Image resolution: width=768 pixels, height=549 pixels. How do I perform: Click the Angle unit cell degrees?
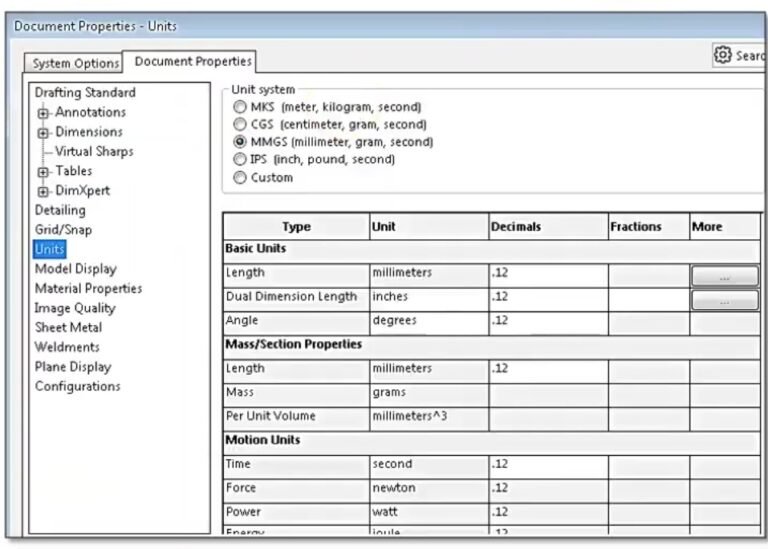tap(429, 324)
